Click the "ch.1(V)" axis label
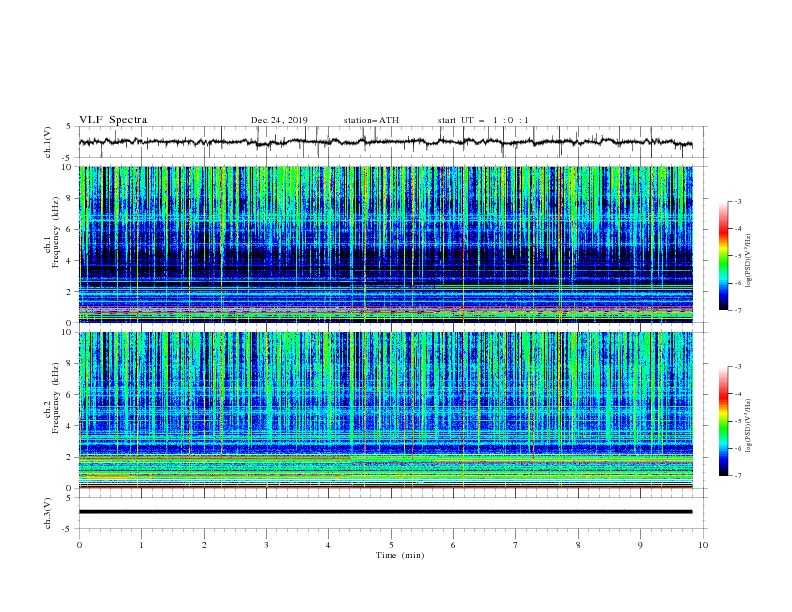Screen dimensions: 792x612 click(48, 142)
